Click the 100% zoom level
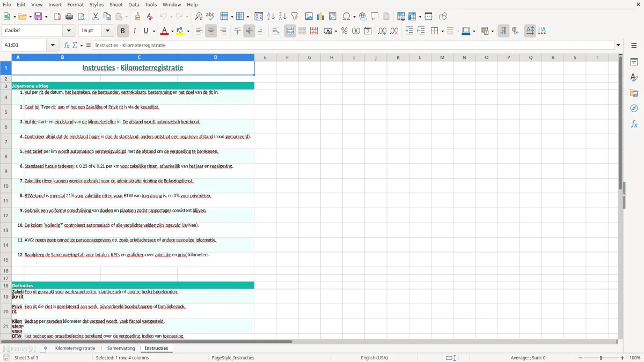Screen dimensions: 644x362 [635, 358]
